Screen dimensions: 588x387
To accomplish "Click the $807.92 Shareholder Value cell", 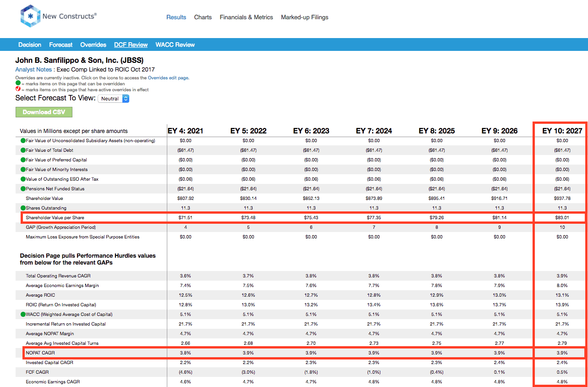I will 186,199.
